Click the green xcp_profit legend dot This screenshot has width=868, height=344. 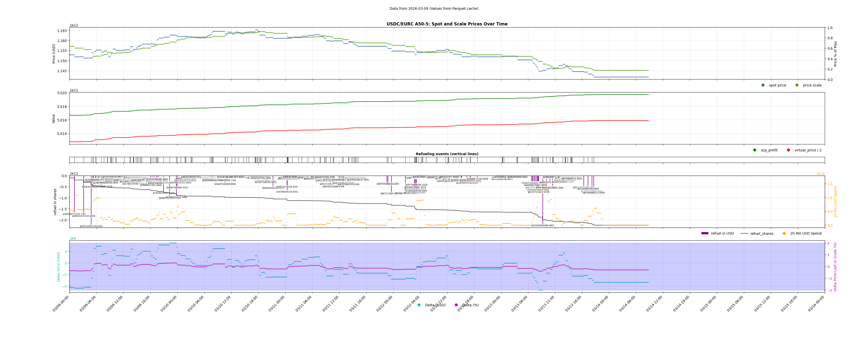pyautogui.click(x=755, y=150)
